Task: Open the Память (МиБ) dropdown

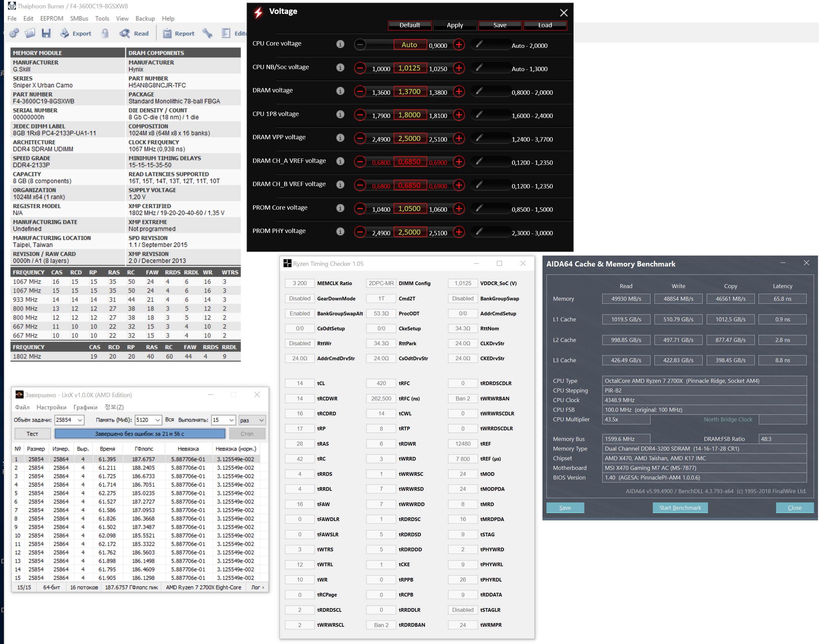Action: click(x=158, y=420)
